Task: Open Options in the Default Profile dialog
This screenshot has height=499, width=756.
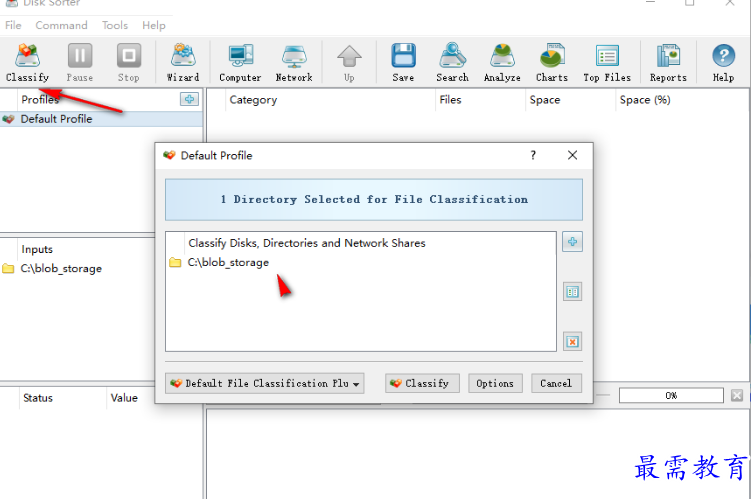Action: point(495,383)
